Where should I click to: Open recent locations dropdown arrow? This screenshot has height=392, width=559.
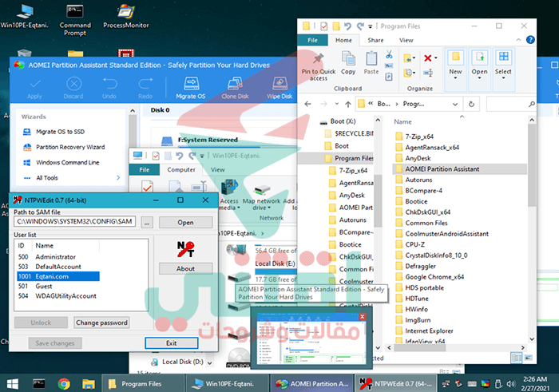[x=337, y=104]
